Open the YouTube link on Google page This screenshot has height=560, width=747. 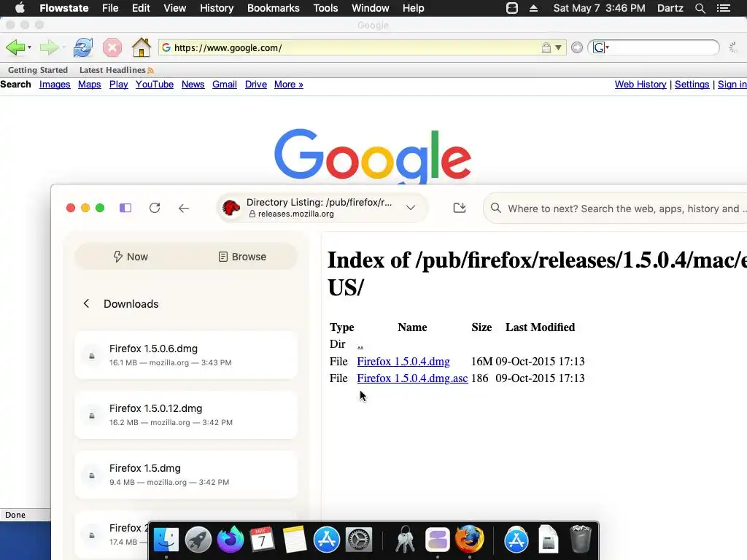[155, 85]
